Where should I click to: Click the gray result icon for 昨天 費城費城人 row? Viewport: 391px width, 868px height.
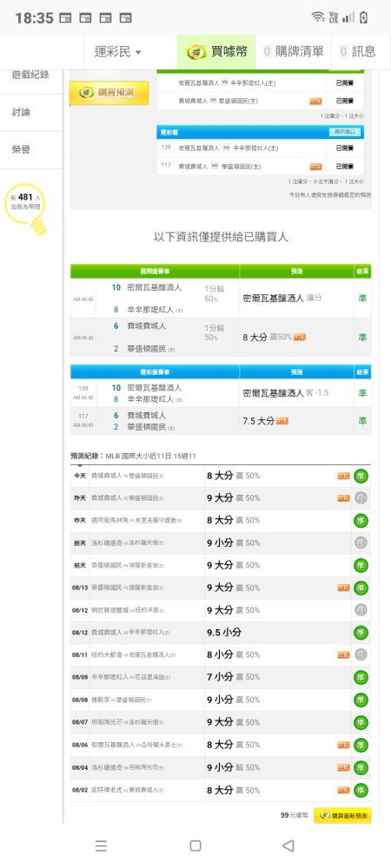coord(361,497)
